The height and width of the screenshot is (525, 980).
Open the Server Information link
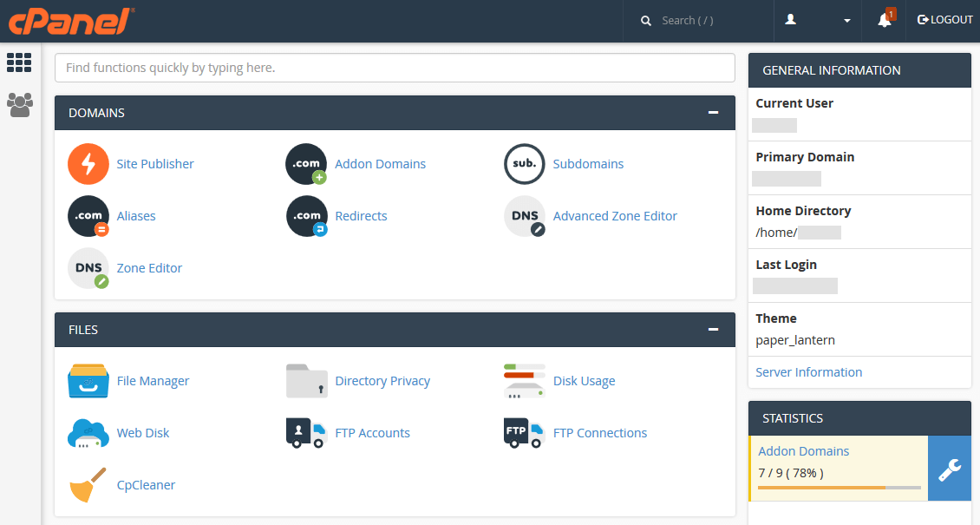point(808,372)
